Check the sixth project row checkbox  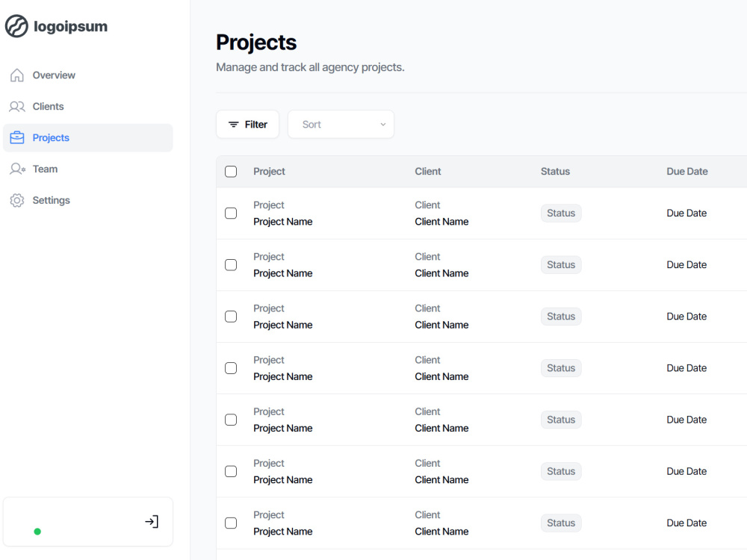(231, 471)
